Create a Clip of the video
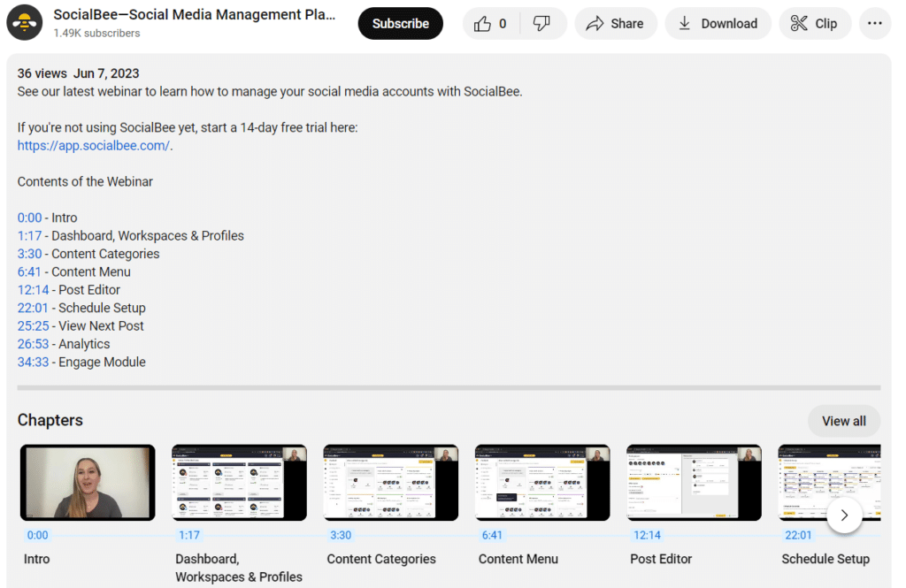906x588 pixels. 815,24
